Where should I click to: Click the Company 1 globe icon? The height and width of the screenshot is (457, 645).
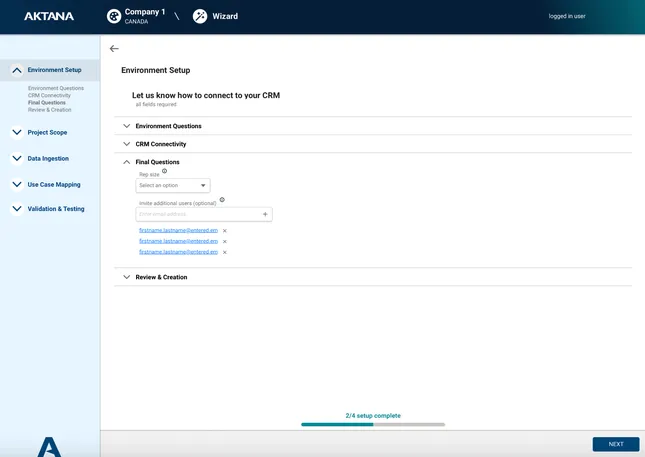[x=114, y=16]
